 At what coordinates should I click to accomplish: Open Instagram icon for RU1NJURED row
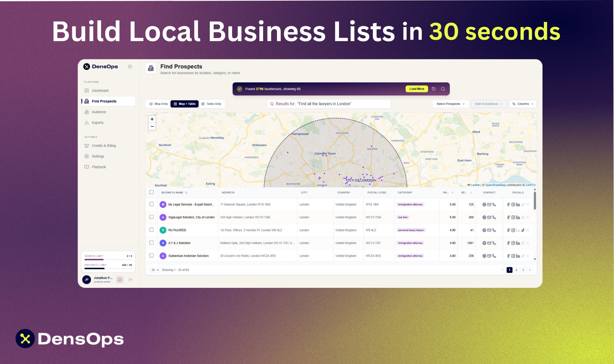click(x=513, y=230)
